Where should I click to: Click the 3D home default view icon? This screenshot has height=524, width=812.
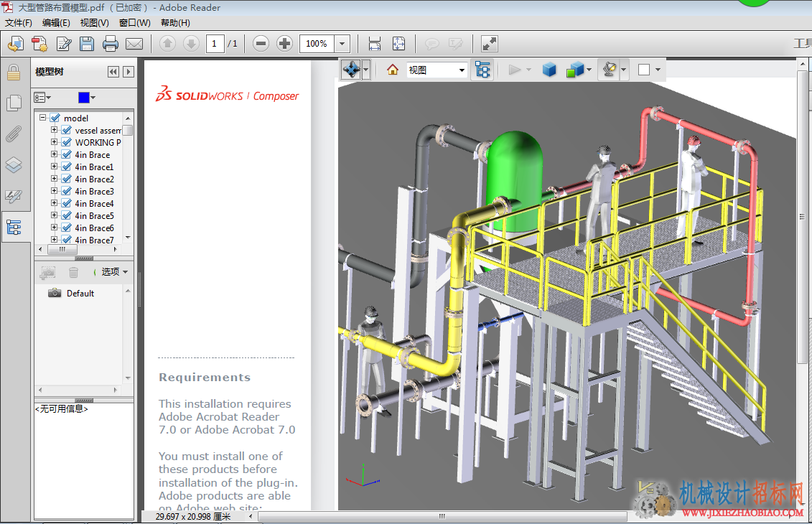coord(393,70)
